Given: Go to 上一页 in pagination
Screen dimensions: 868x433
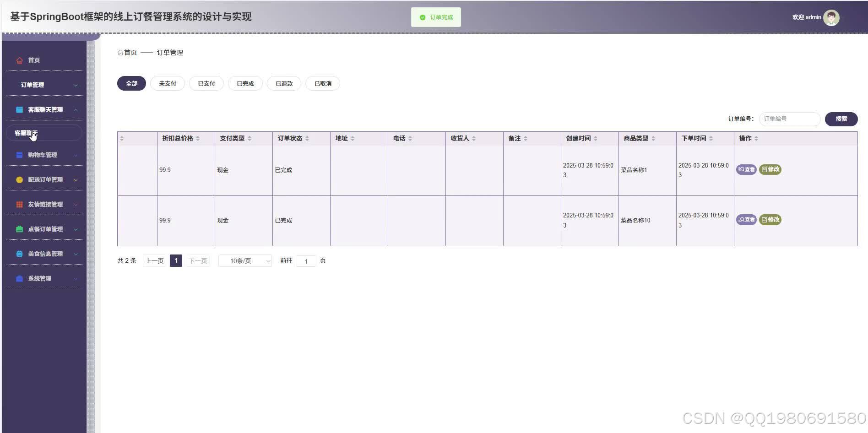Looking at the screenshot, I should click(x=154, y=261).
